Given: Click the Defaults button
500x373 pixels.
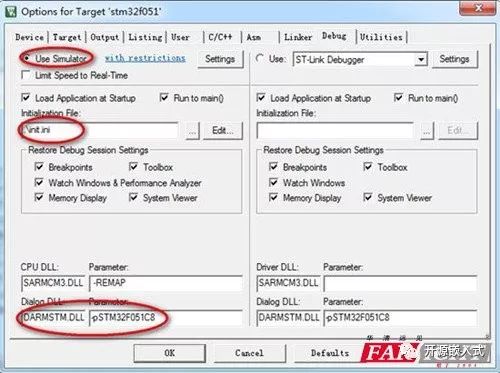Looking at the screenshot, I should (329, 353).
